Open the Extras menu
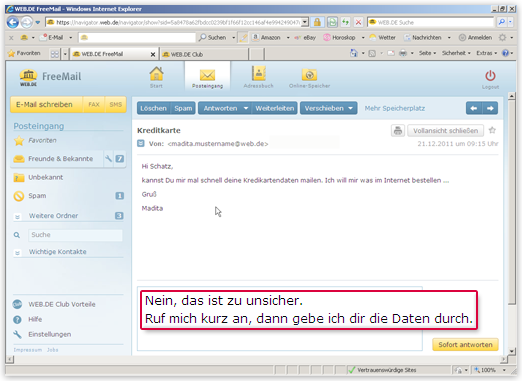 coord(486,53)
